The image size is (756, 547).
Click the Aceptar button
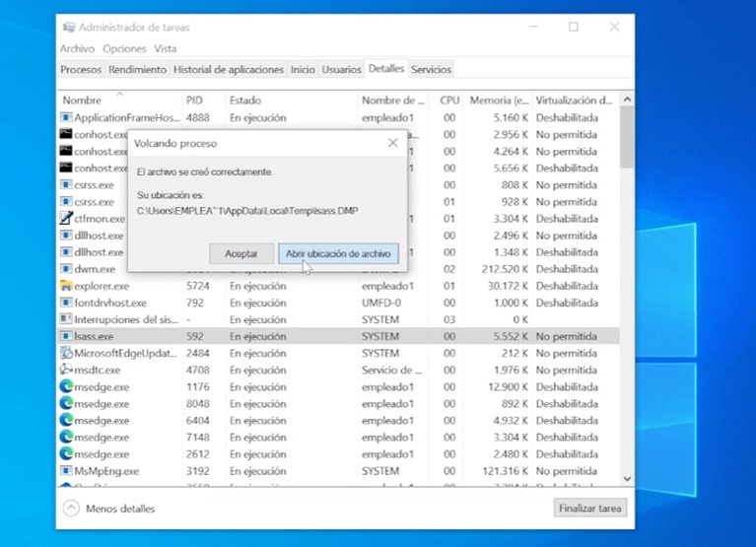pyautogui.click(x=241, y=253)
